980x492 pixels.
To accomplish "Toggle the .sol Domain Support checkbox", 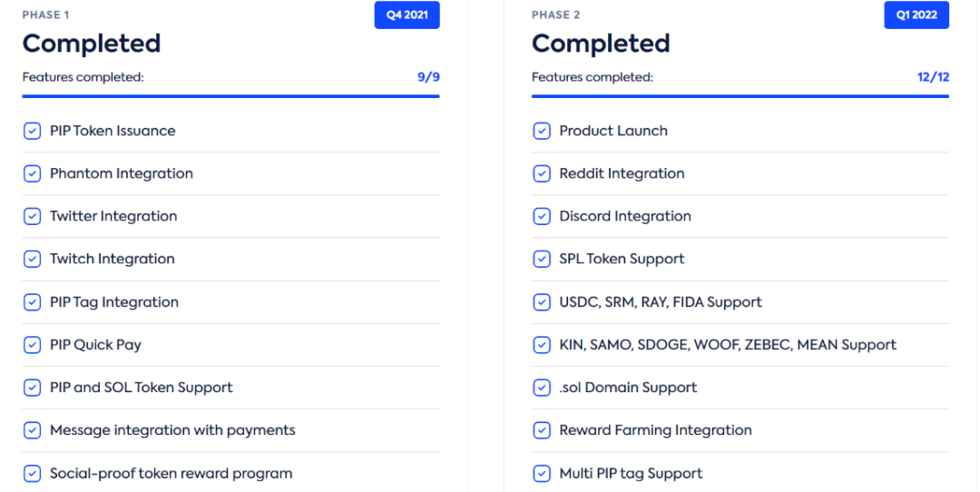I will (541, 388).
